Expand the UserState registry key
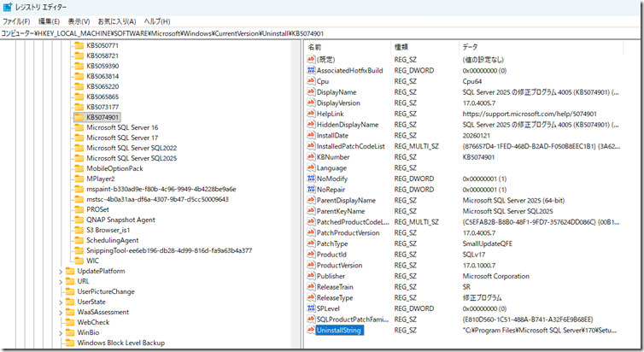Viewport: 644px width, 352px height. pyautogui.click(x=60, y=302)
